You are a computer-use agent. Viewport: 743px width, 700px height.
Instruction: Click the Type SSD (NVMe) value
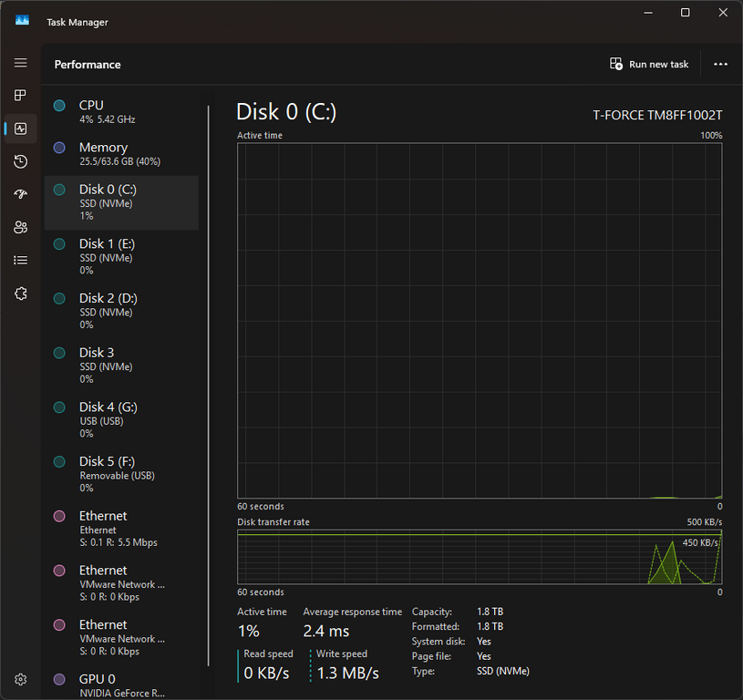(502, 671)
